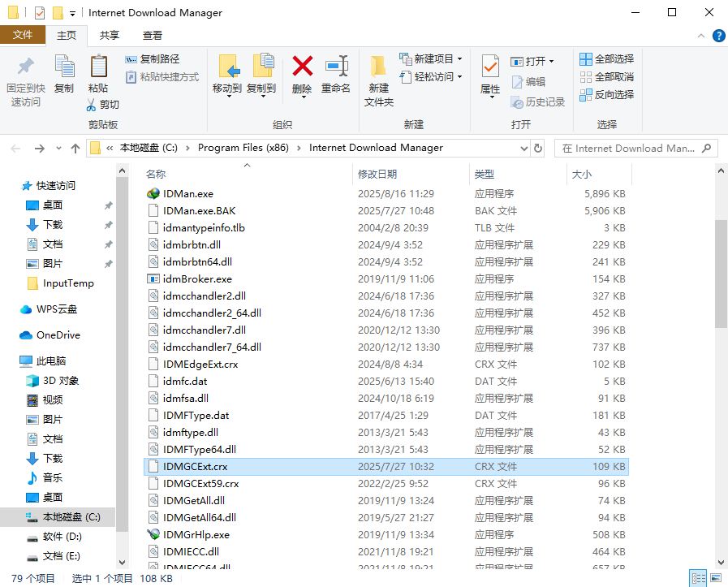Click Program Files (x86) breadcrumb

point(243,148)
